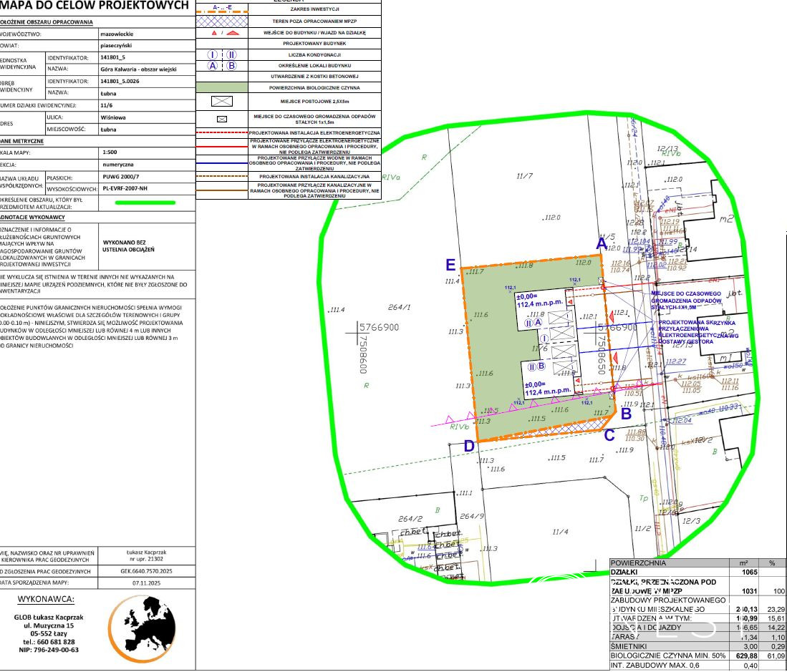Pick the green biologically active legend swatch
787x672 pixels.
point(221,87)
